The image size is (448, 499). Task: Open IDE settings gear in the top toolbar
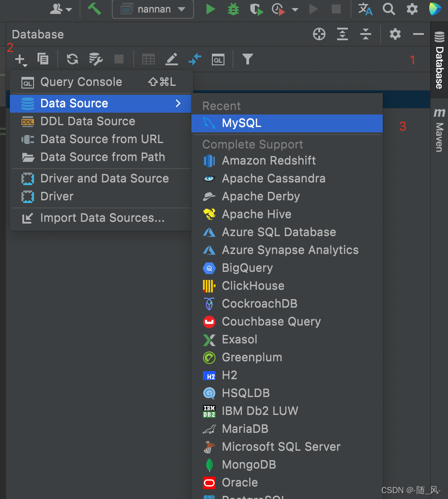[412, 9]
